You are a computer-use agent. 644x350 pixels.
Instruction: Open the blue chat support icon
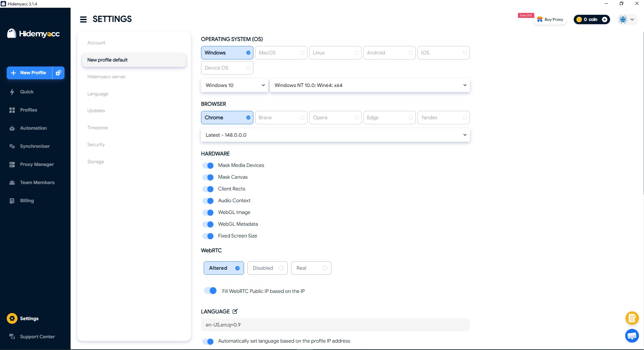tap(632, 336)
